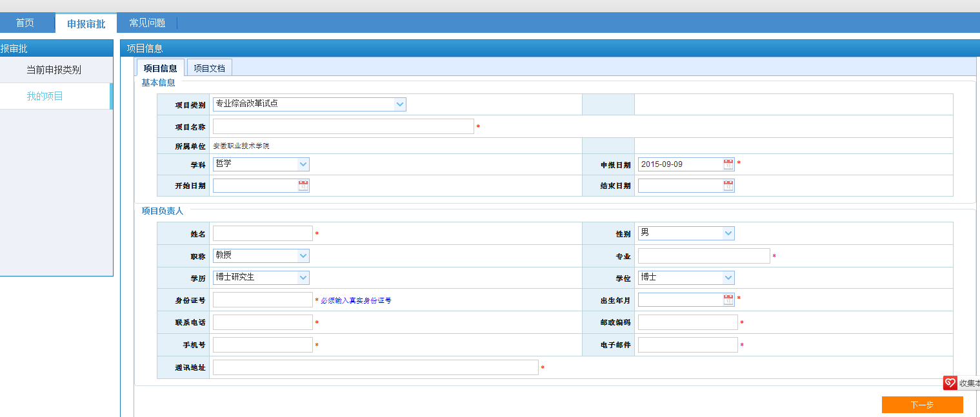
Task: Focus the 身份证号 input field
Action: [x=263, y=300]
